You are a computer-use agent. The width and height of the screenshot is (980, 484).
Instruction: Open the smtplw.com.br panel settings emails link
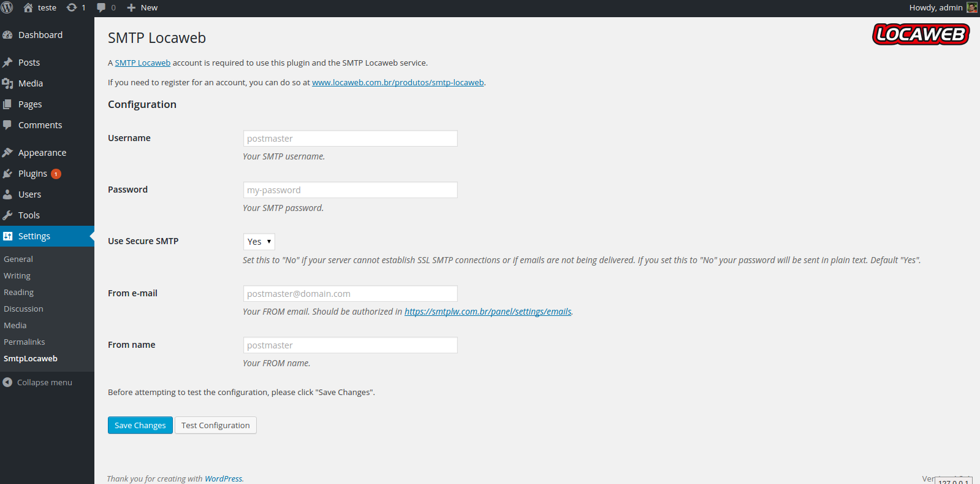click(488, 312)
